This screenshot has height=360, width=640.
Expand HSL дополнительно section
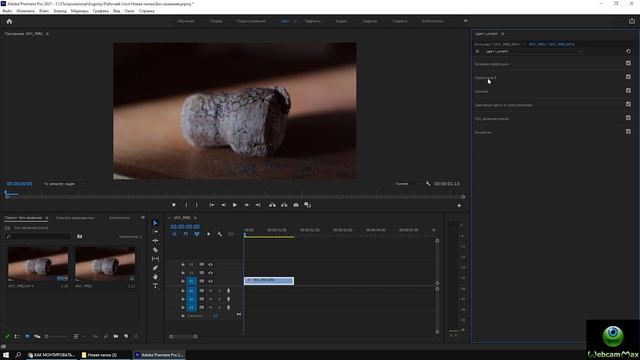[491, 119]
